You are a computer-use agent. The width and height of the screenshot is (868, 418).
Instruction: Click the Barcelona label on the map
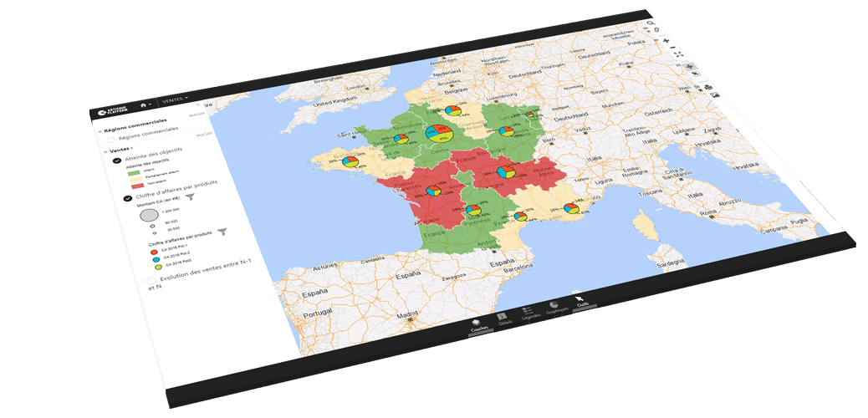point(518,267)
